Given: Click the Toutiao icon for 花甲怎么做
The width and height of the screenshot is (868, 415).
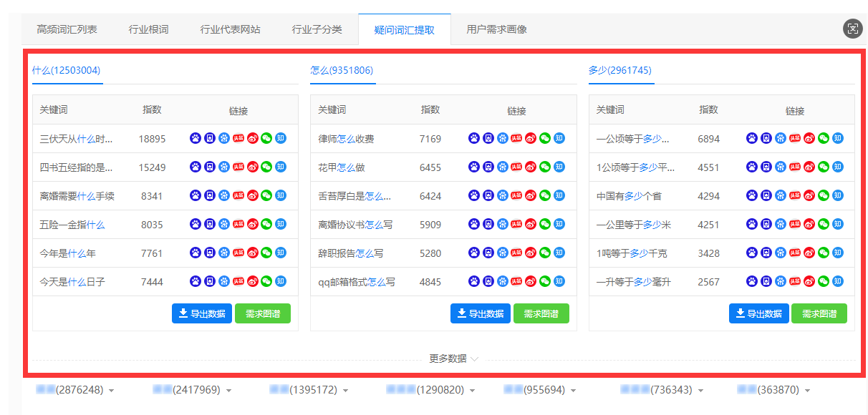Looking at the screenshot, I should coord(516,167).
